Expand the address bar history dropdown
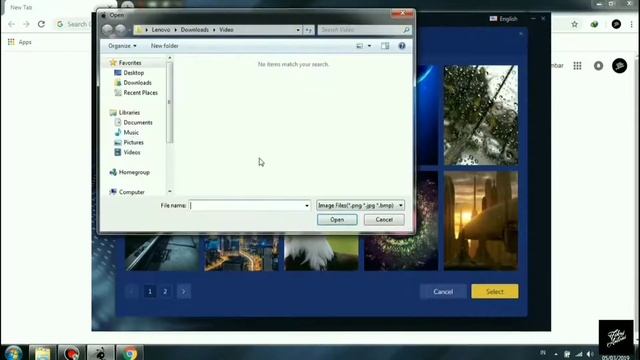Screen dimensions: 640x360 point(298,30)
